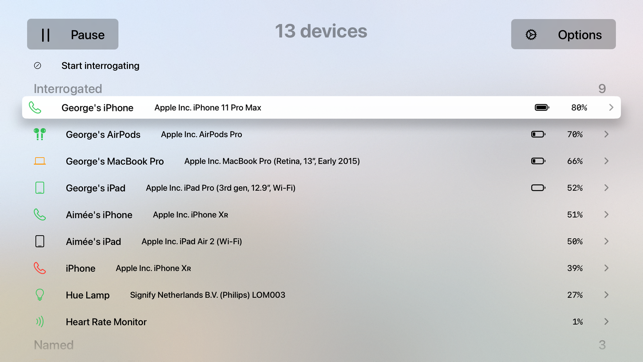Expand Hue Lamp row chevron

606,295
